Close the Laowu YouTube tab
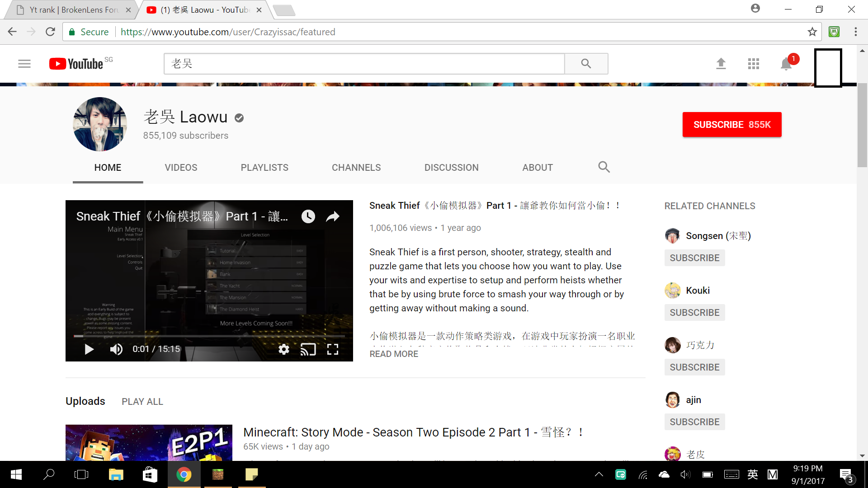The height and width of the screenshot is (488, 868). [259, 10]
